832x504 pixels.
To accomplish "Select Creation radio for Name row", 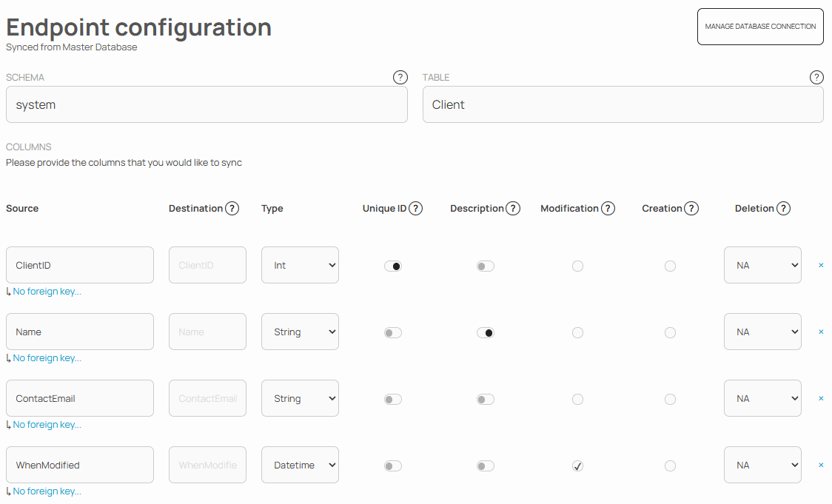I will 670,332.
